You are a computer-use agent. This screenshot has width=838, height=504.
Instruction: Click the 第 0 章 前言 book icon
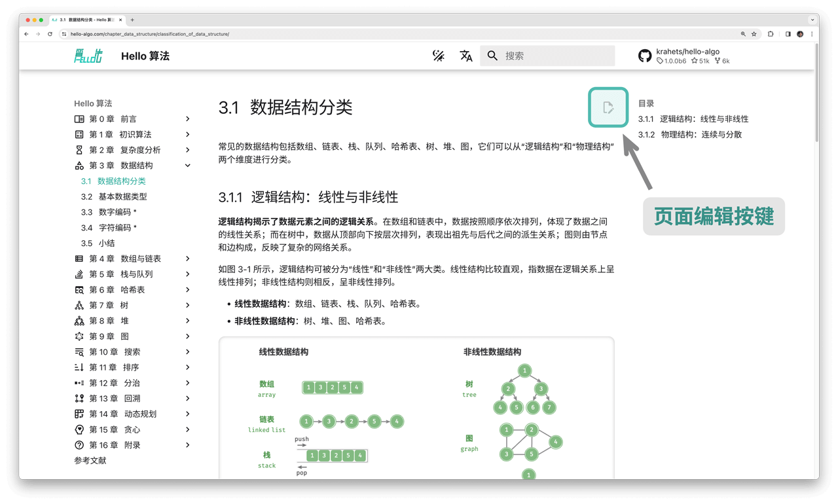pos(79,119)
